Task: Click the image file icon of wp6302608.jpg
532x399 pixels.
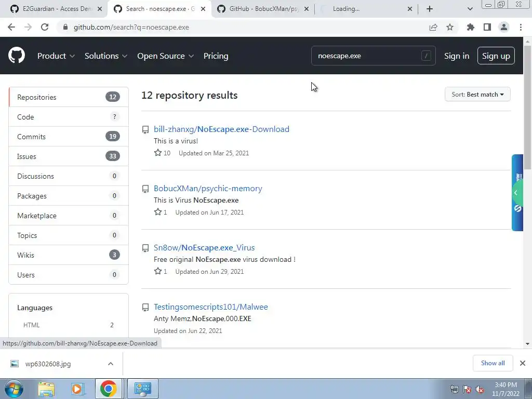Action: point(14,364)
